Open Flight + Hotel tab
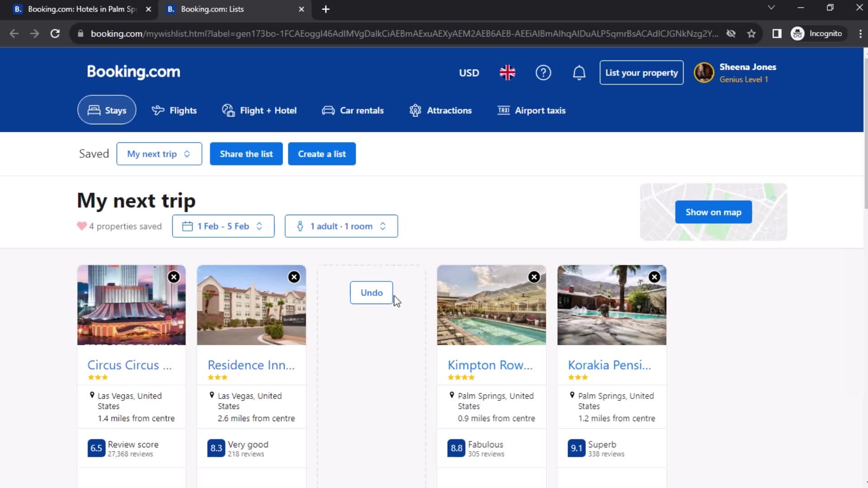 (259, 110)
